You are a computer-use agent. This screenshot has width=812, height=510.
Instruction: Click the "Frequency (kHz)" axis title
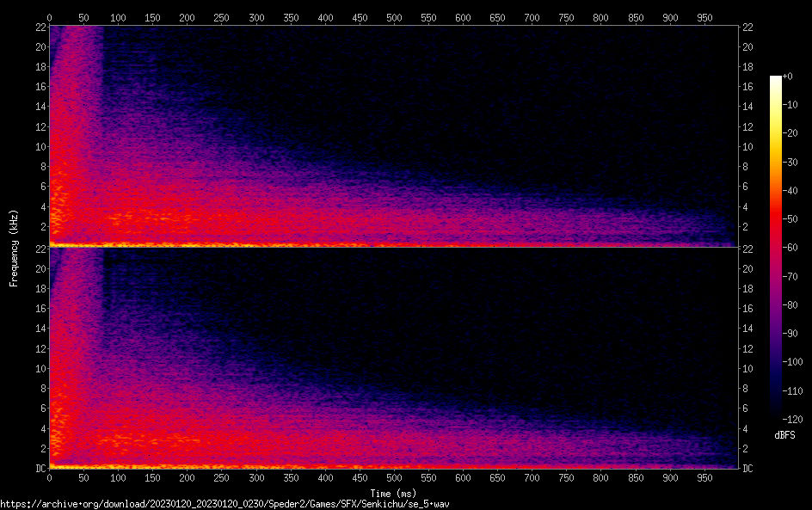pyautogui.click(x=14, y=247)
